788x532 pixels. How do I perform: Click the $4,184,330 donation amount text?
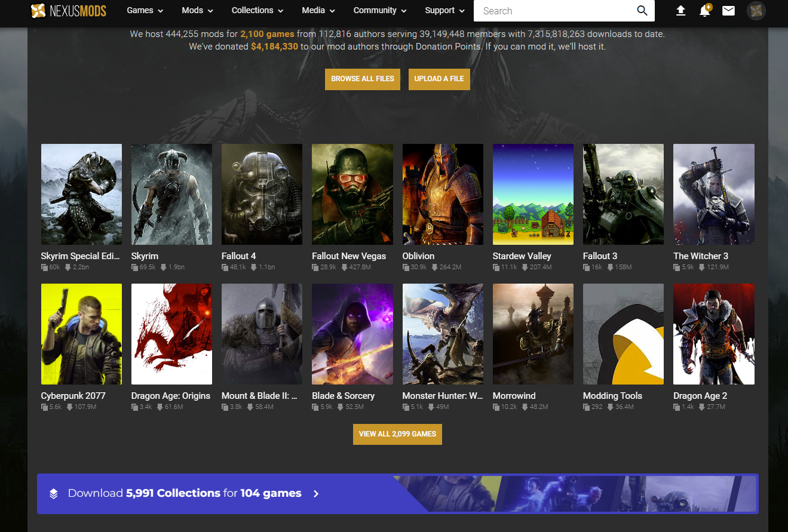[274, 46]
